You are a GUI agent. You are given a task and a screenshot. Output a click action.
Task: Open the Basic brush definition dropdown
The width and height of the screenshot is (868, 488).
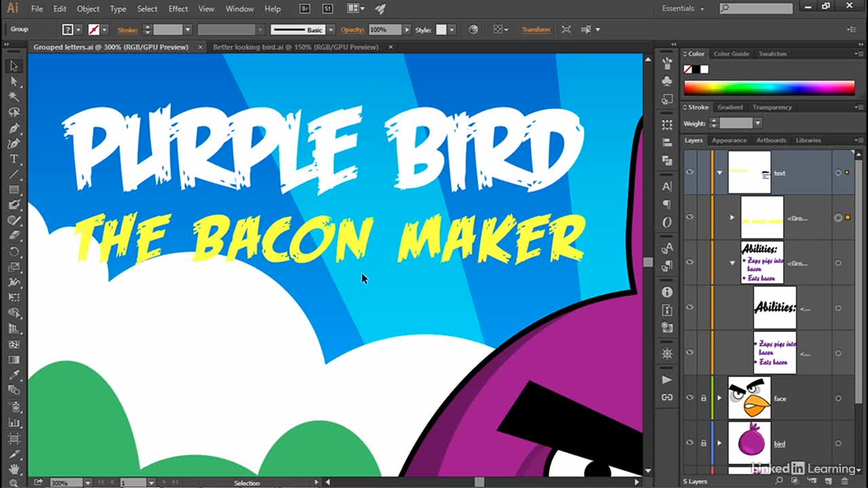(x=331, y=30)
